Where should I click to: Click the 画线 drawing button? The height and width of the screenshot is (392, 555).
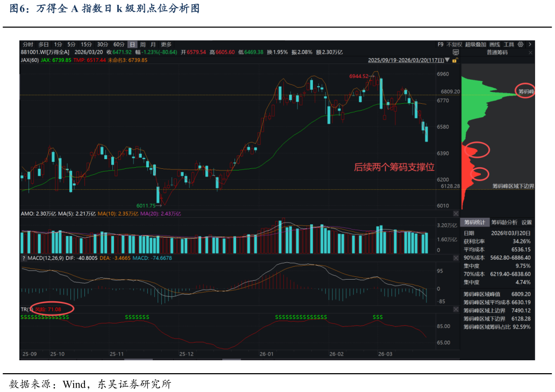click(x=495, y=44)
